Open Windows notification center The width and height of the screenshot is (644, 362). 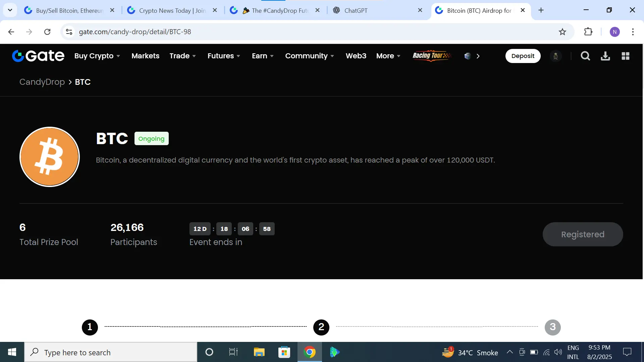(627, 352)
